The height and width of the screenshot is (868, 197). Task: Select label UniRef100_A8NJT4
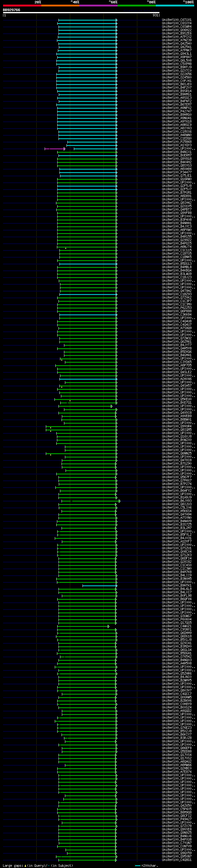(x=176, y=247)
